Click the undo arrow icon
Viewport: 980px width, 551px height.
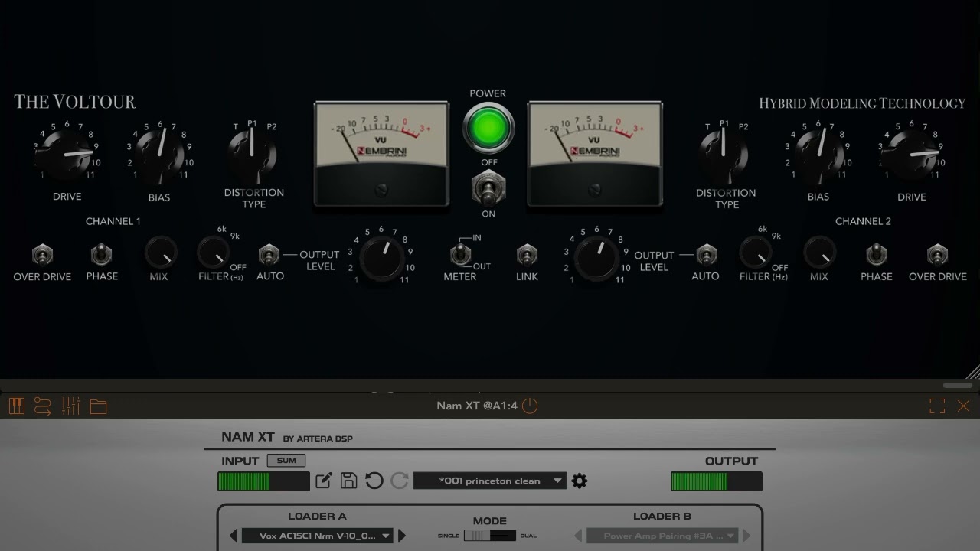pyautogui.click(x=374, y=481)
